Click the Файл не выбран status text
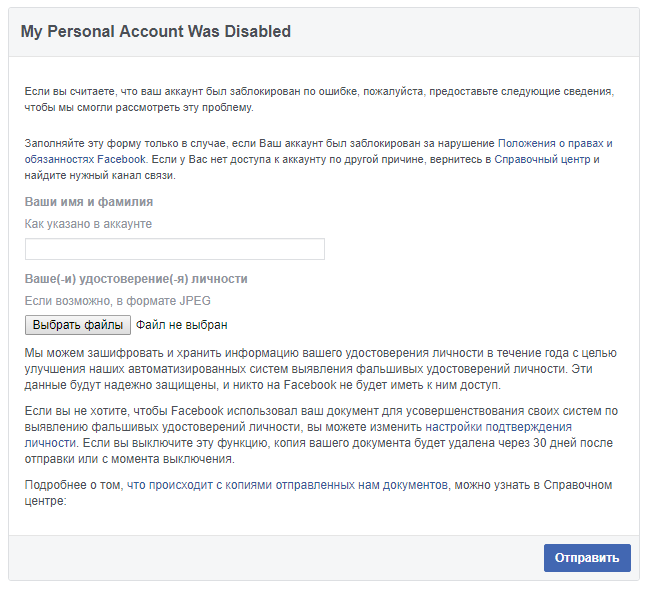 [x=182, y=325]
